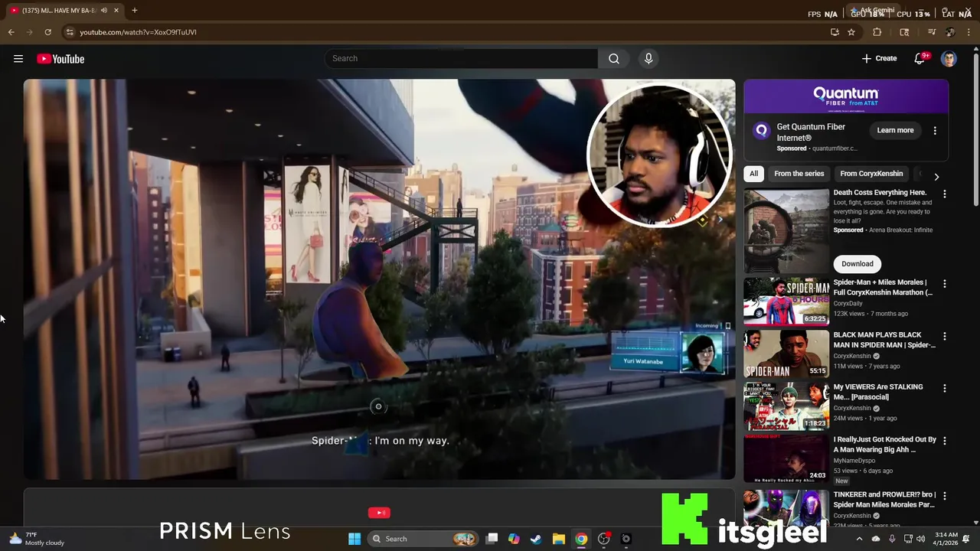Open options for Spider-Man marathon video
The width and height of the screenshot is (980, 551).
click(944, 284)
